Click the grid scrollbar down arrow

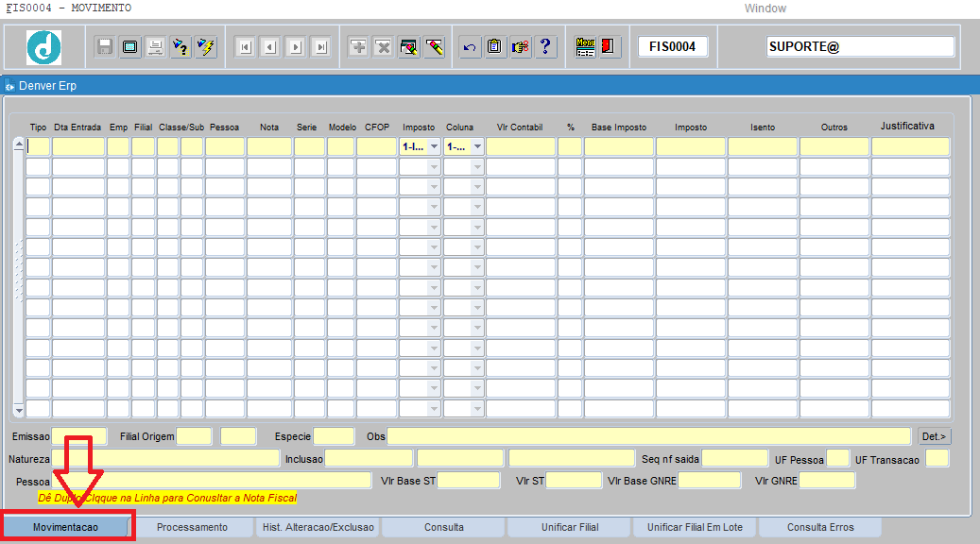tap(19, 410)
